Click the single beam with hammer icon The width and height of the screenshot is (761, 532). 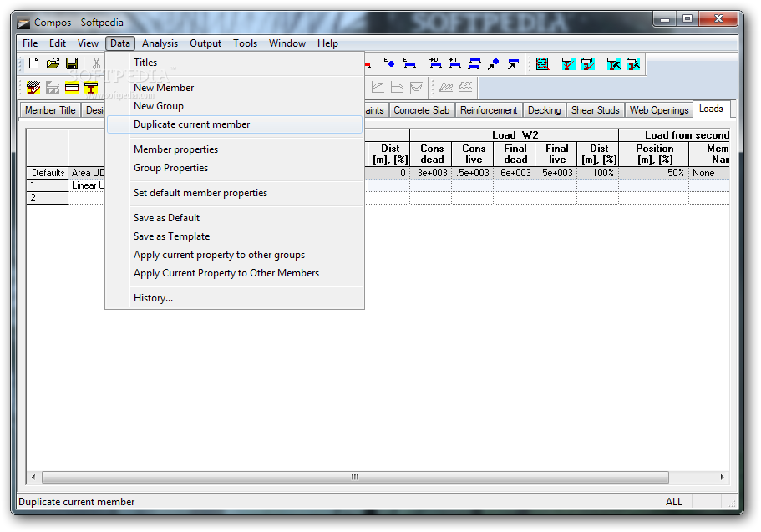tap(613, 63)
